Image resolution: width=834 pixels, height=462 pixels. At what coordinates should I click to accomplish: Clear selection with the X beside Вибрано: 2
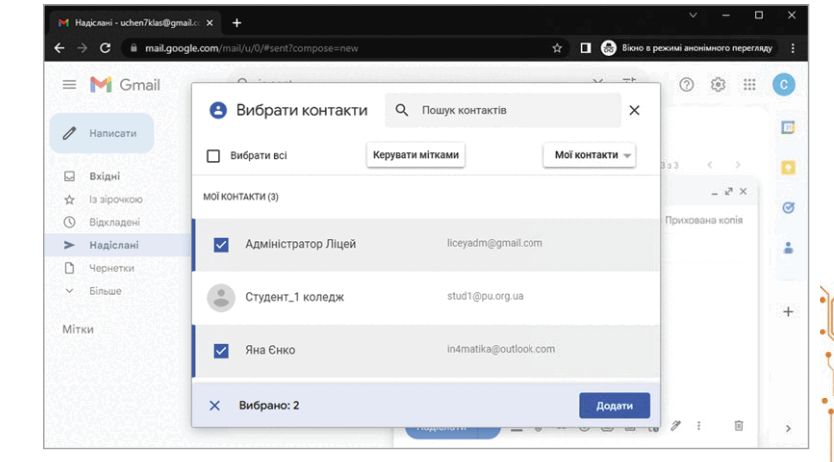214,406
